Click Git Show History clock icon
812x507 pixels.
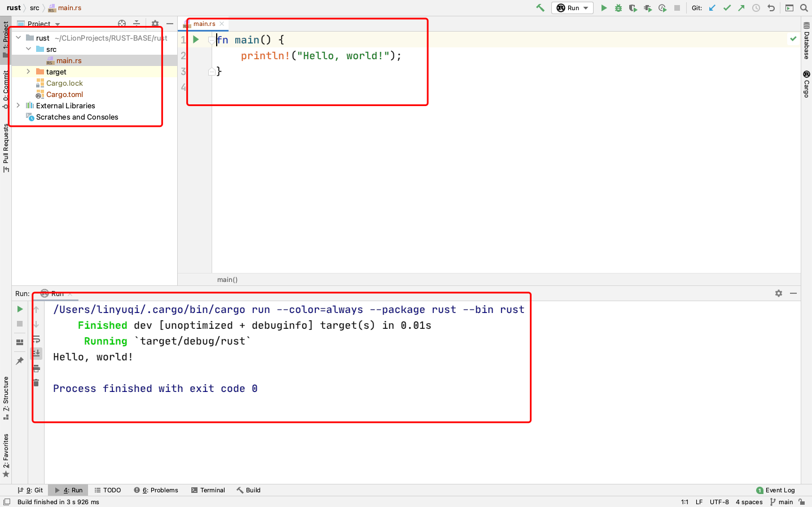756,8
